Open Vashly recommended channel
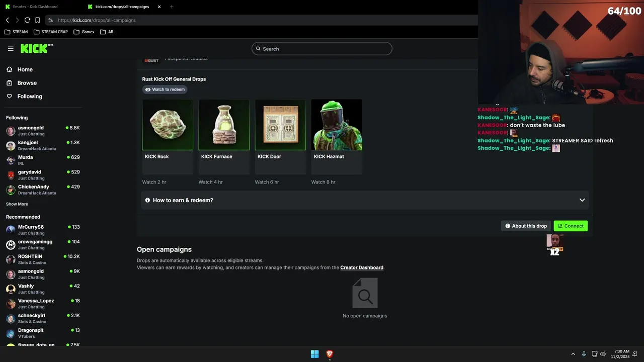Screen dimensions: 644x362 (43, 289)
